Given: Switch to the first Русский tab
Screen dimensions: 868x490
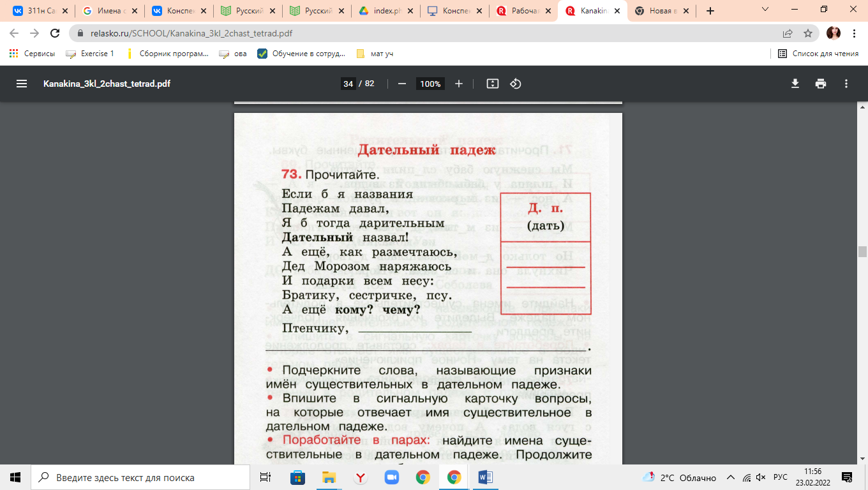Looking at the screenshot, I should click(247, 11).
